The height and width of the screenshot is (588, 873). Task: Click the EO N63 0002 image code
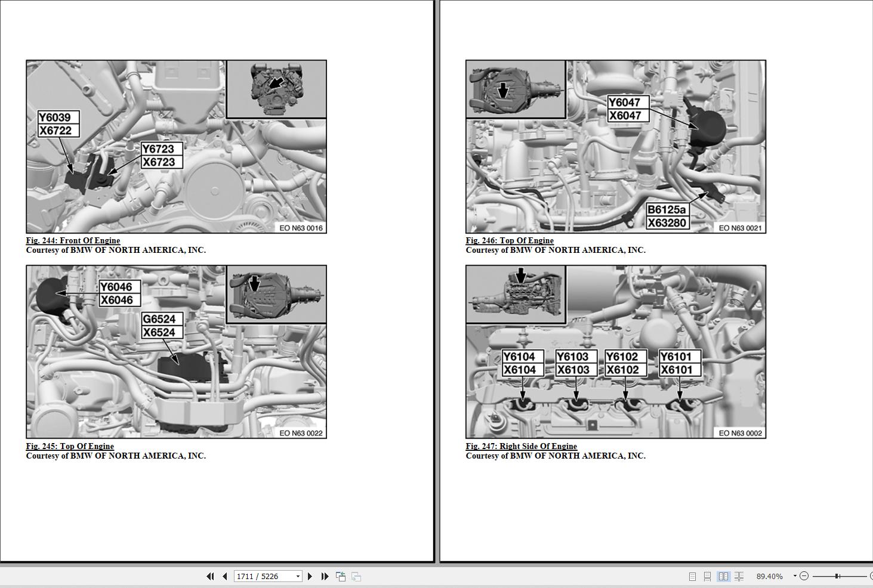[741, 433]
